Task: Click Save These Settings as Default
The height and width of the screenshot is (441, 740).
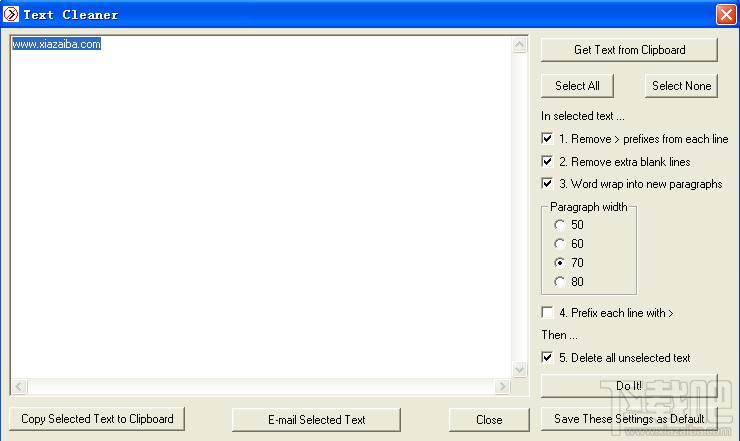Action: pos(629,419)
